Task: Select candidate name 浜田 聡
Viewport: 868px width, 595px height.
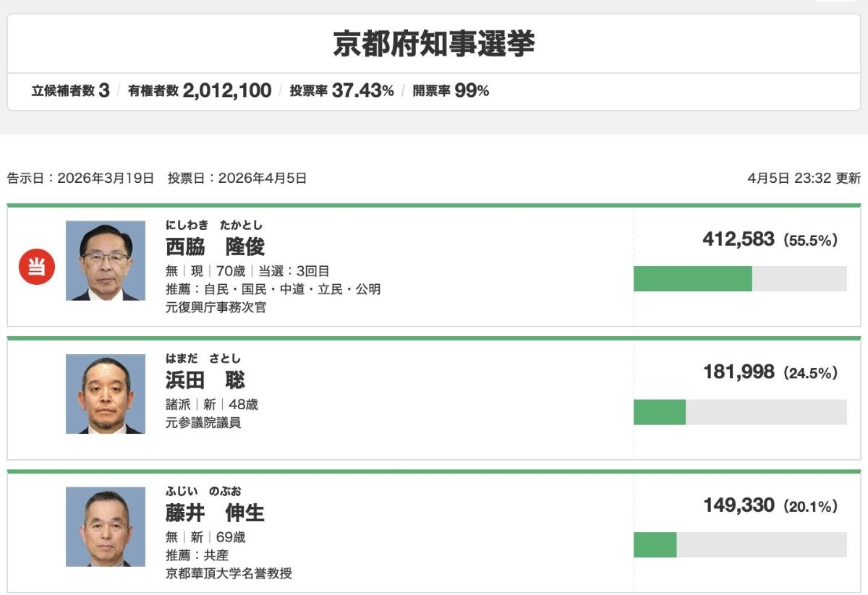Action: click(x=205, y=380)
